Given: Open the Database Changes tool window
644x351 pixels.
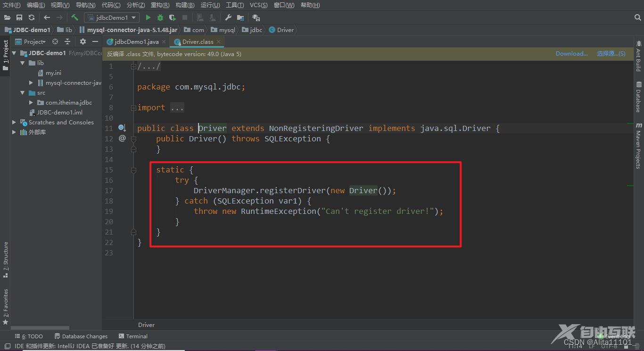Looking at the screenshot, I should [81, 336].
